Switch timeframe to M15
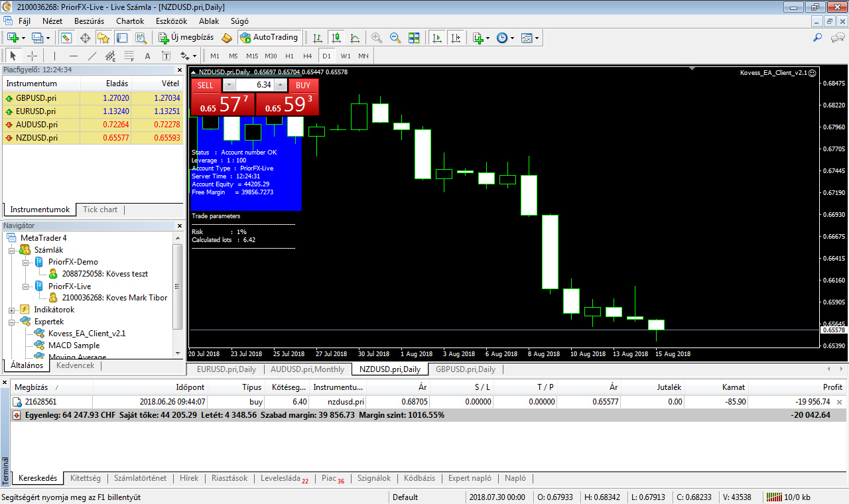 (x=252, y=56)
